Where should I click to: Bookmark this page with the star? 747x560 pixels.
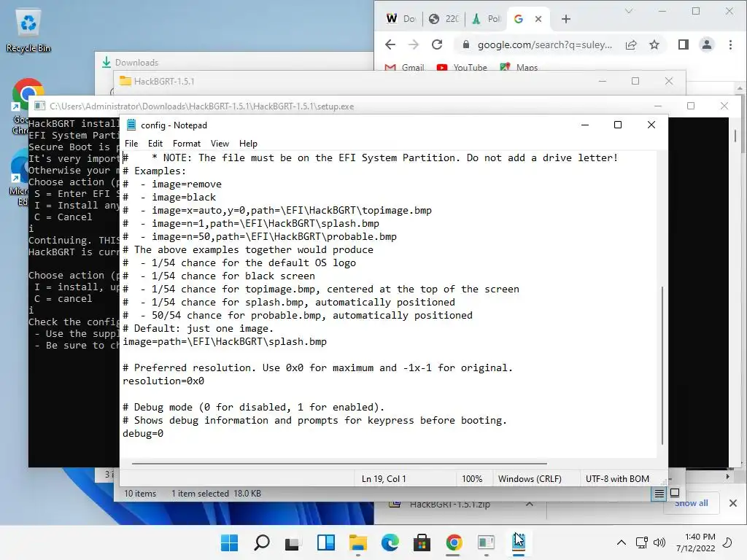tap(654, 44)
